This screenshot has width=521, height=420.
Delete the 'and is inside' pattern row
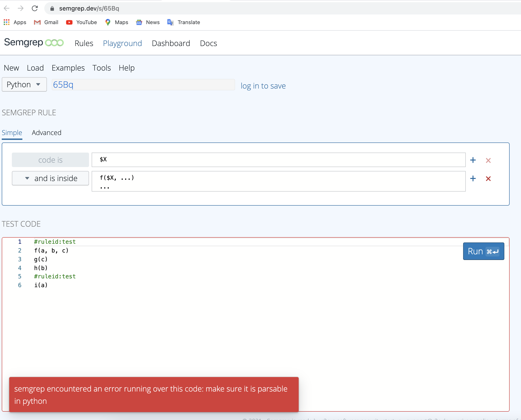click(x=488, y=179)
